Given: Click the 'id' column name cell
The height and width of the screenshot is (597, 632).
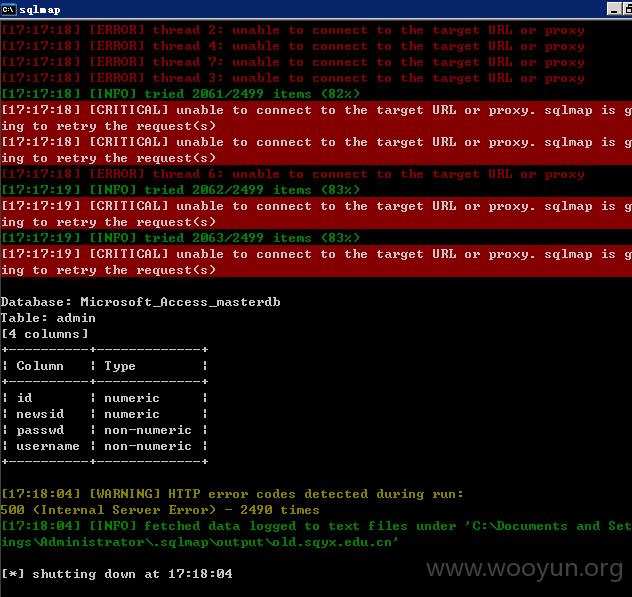Looking at the screenshot, I should tap(24, 398).
